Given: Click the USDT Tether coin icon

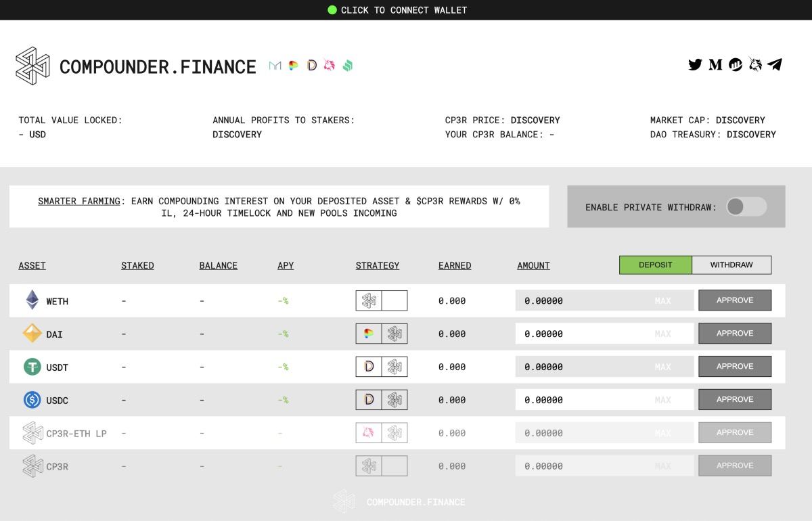Looking at the screenshot, I should coord(32,367).
